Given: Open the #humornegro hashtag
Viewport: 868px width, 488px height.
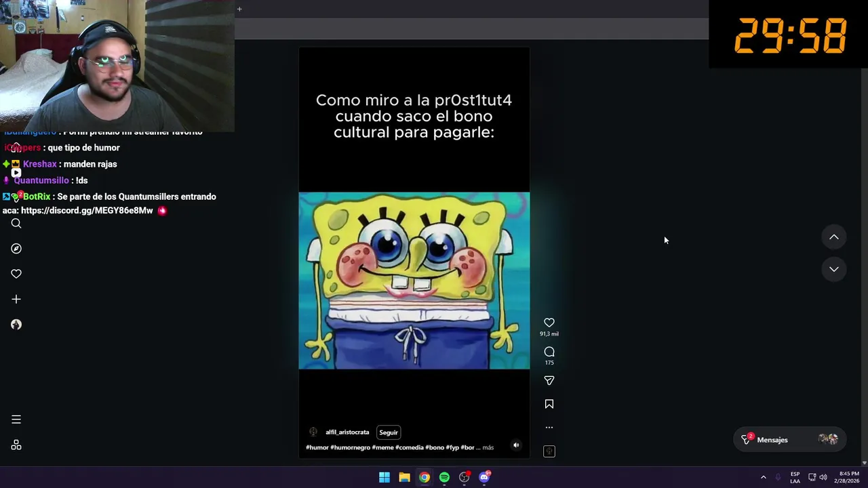Looking at the screenshot, I should point(350,447).
